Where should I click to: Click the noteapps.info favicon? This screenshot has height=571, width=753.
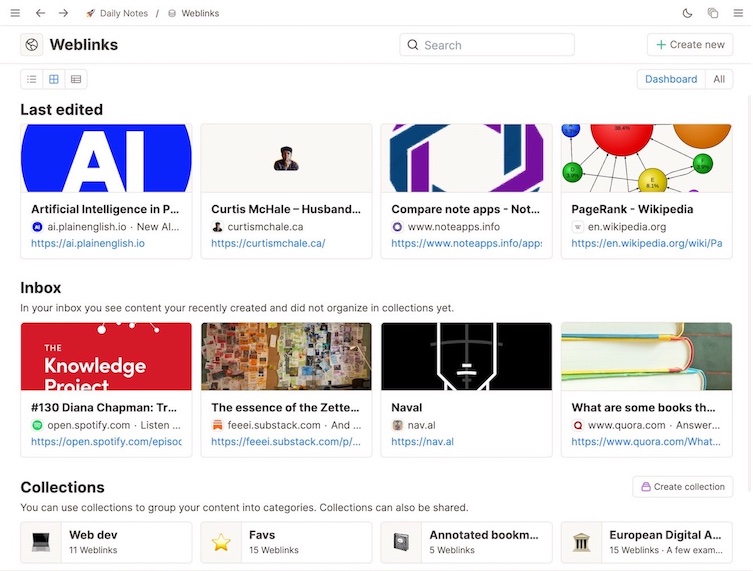397,227
